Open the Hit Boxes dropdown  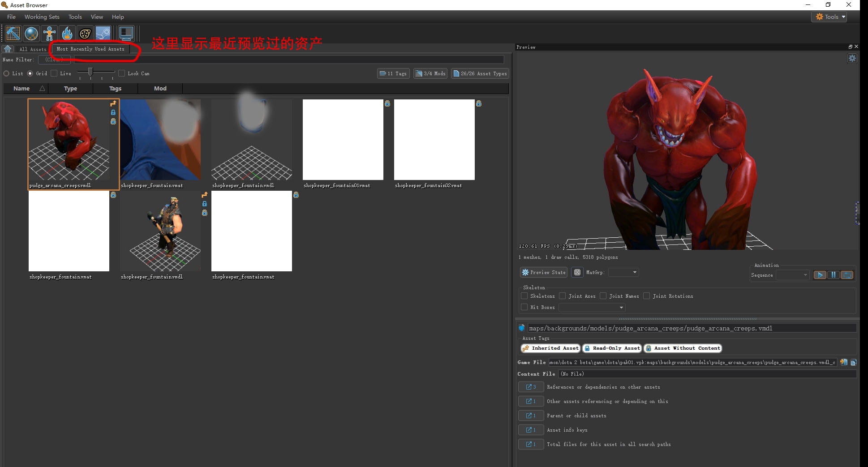point(592,308)
